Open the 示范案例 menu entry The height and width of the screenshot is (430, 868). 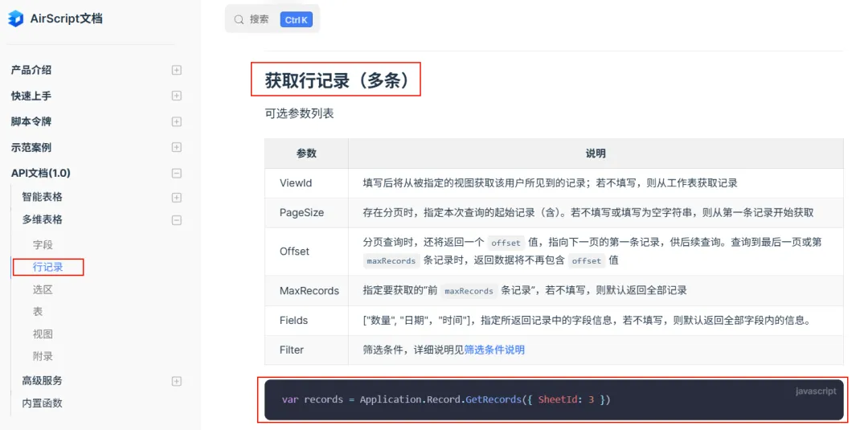(31, 147)
